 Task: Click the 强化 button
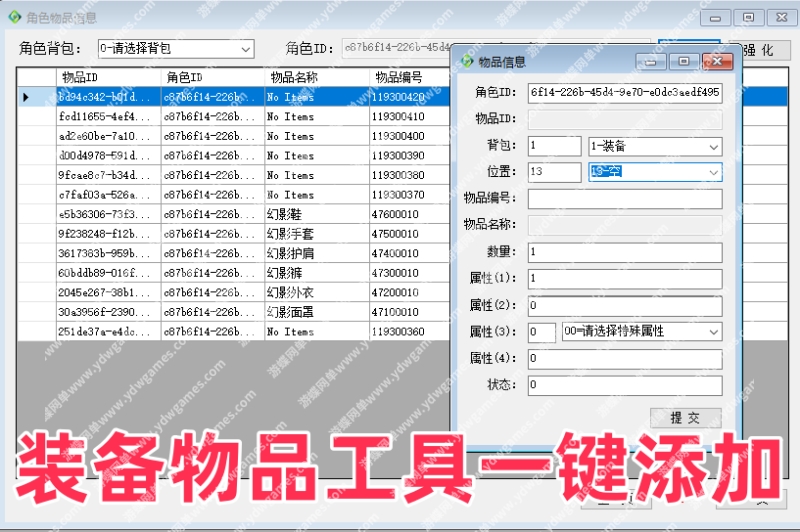click(760, 50)
